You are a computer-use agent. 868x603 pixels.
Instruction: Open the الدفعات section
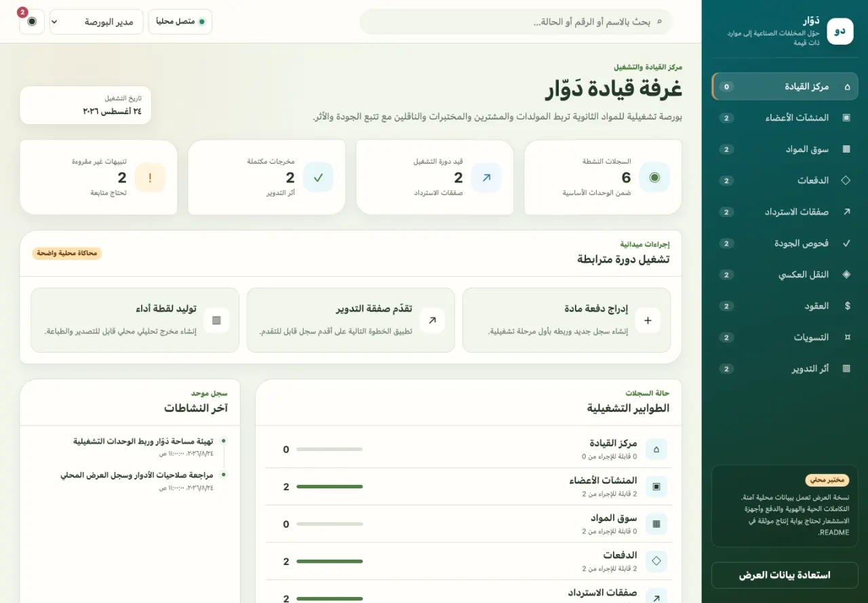[x=785, y=180]
